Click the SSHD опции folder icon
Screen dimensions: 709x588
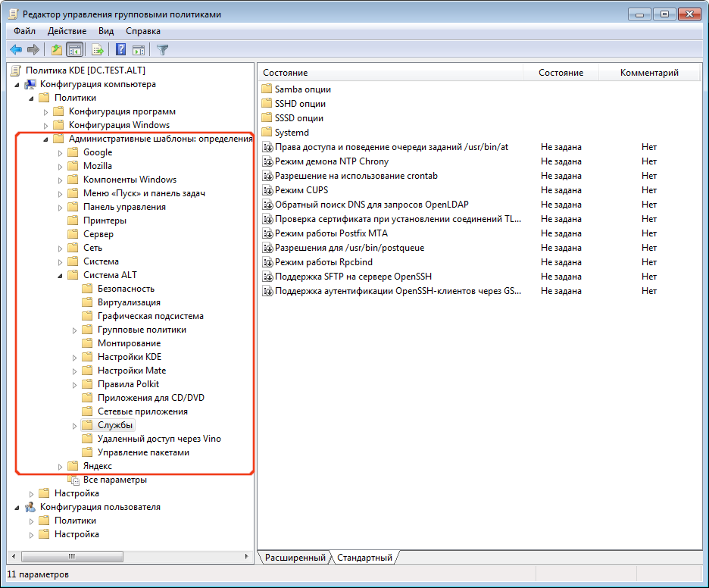tap(267, 104)
